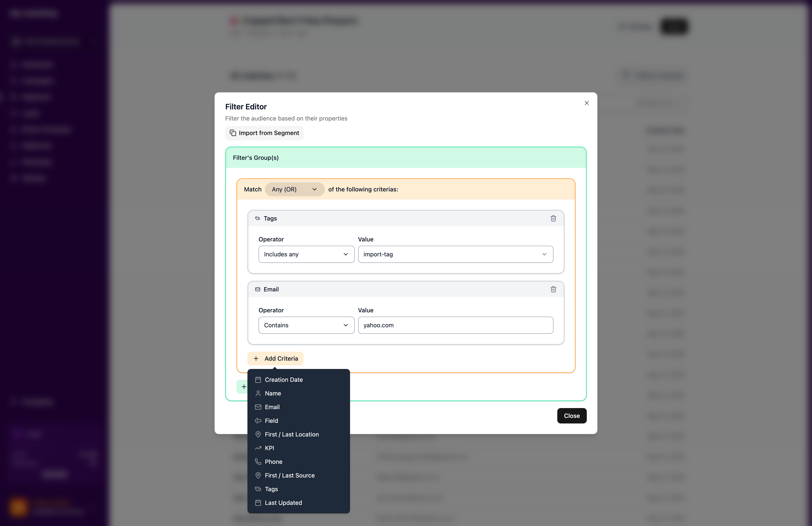This screenshot has width=812, height=526.
Task: Close the Filter Editor with X icon
Action: (587, 103)
